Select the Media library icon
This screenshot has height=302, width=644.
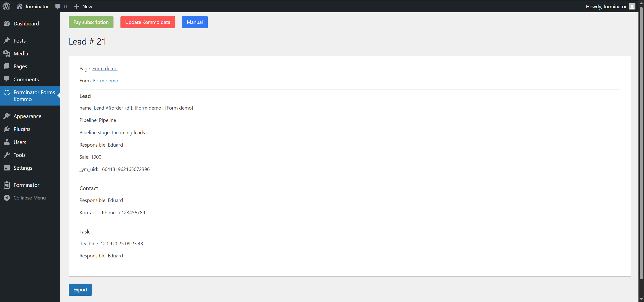[7, 53]
